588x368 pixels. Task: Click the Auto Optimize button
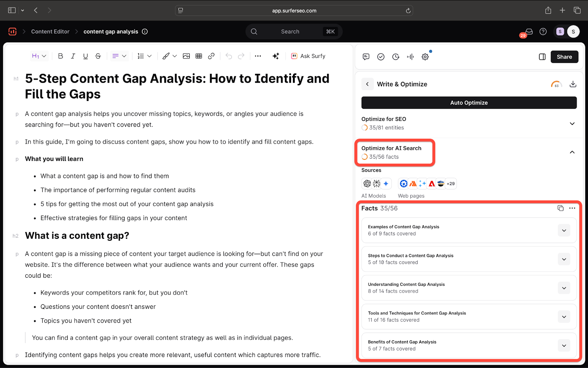point(469,103)
